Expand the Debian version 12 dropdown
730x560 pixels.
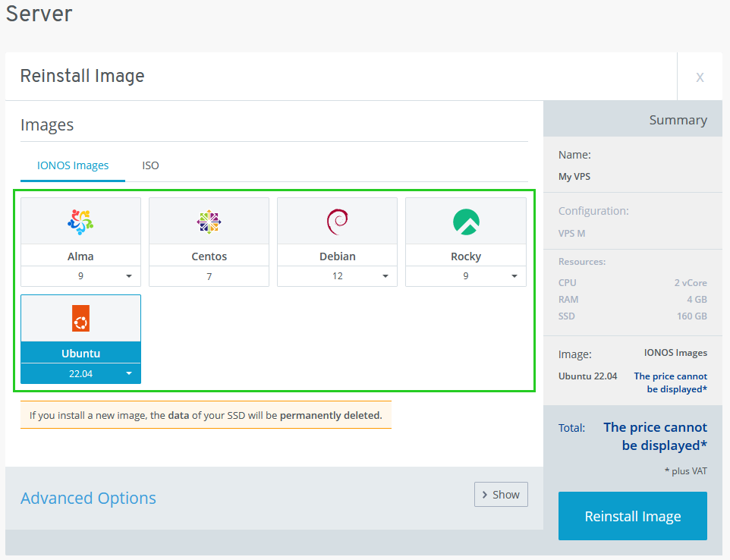[337, 276]
